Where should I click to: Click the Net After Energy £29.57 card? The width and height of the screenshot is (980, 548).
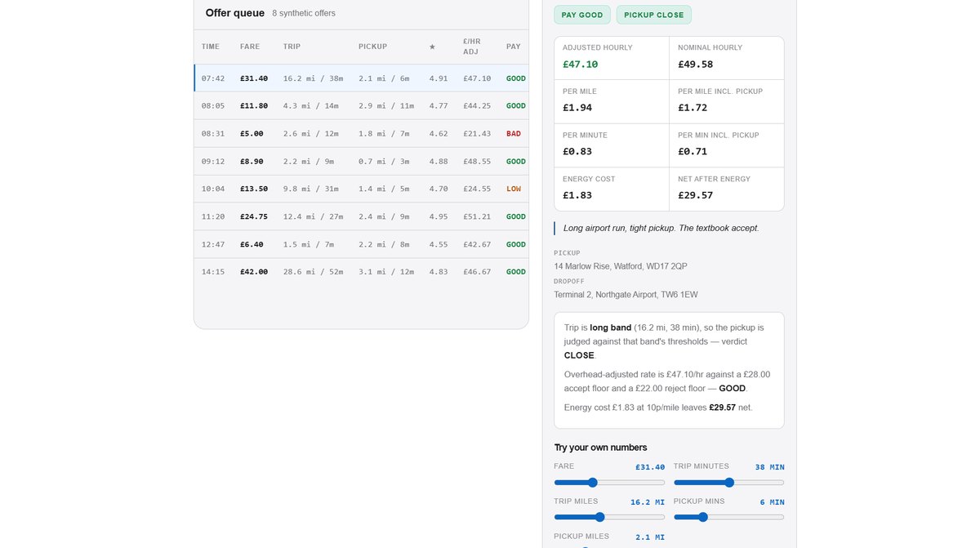727,189
